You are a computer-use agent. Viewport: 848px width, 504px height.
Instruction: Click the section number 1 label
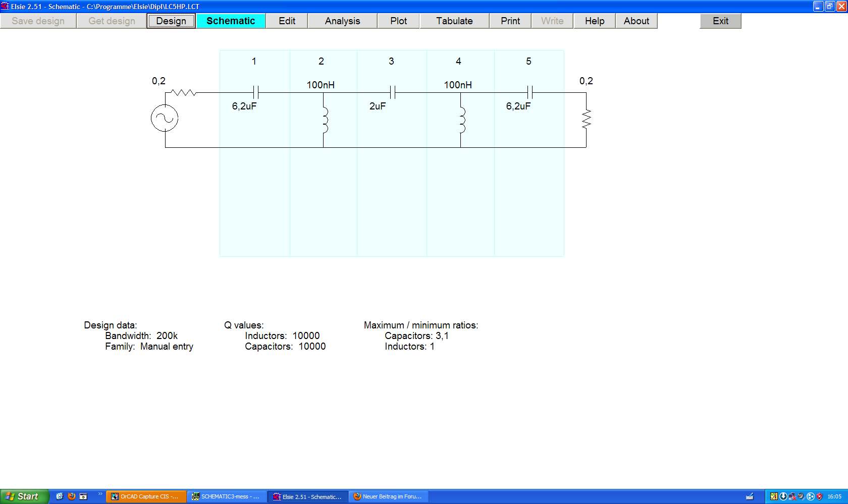[254, 61]
